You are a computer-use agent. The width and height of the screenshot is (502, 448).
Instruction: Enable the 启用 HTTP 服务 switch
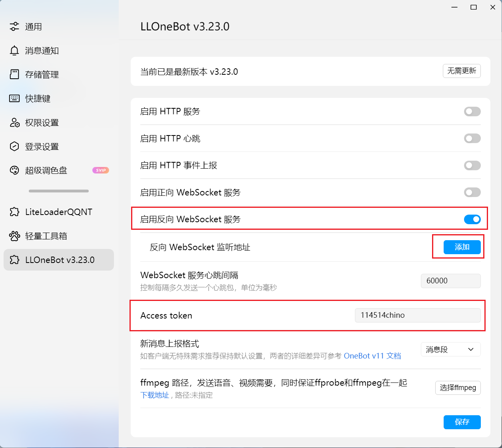tap(472, 112)
